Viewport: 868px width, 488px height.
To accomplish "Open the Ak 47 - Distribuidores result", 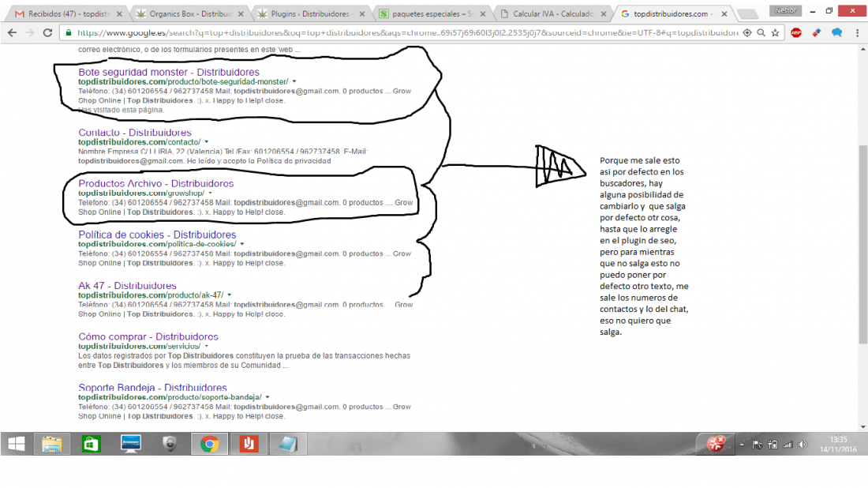I will tap(127, 286).
